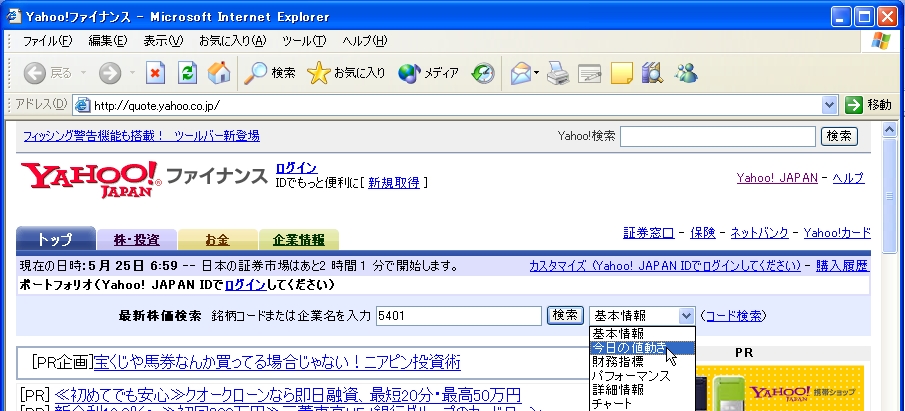Open History clock icon
Image resolution: width=905 pixels, height=411 pixels.
(483, 73)
